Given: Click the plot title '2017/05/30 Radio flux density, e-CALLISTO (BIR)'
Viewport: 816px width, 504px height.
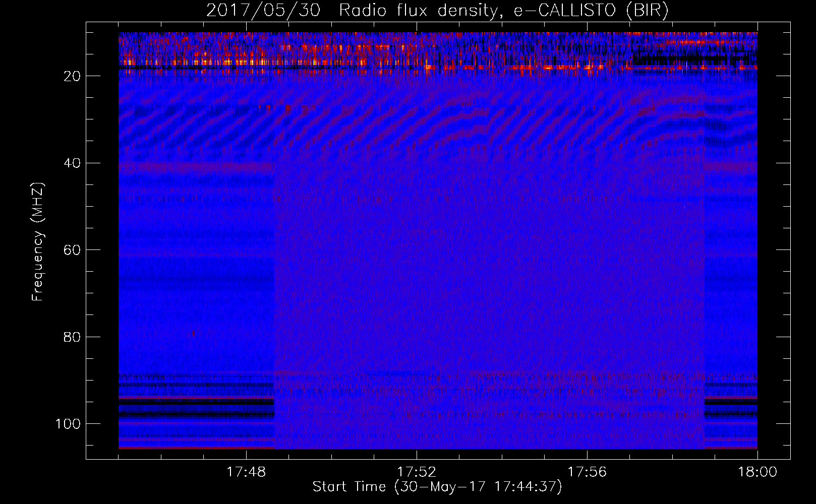Looking at the screenshot, I should 437,11.
